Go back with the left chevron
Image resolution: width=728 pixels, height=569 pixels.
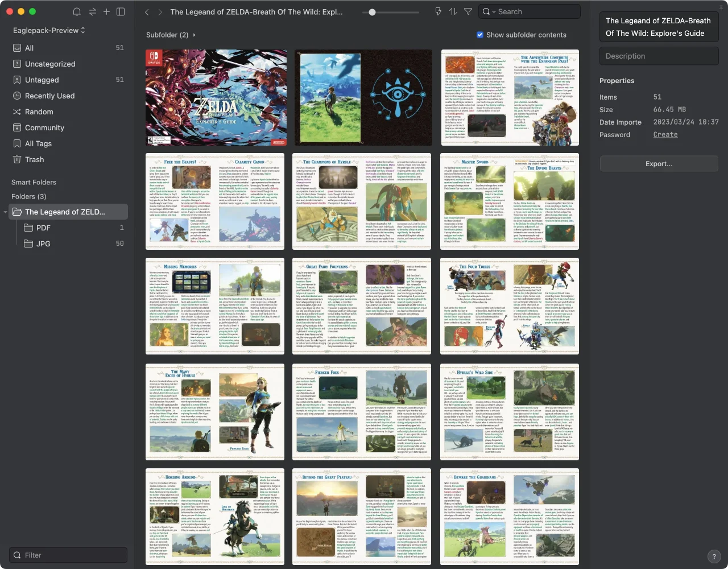point(147,11)
